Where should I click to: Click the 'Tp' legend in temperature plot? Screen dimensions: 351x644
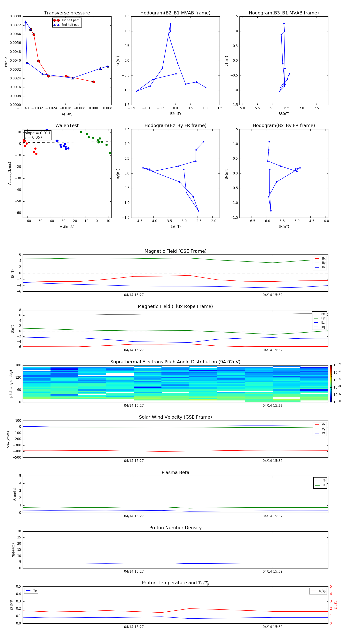pyautogui.click(x=31, y=591)
